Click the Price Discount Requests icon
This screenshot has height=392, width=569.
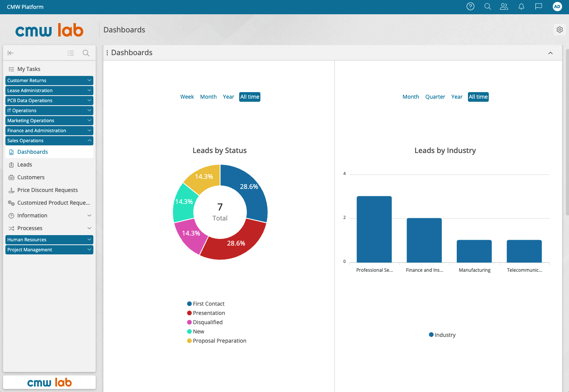tap(11, 190)
